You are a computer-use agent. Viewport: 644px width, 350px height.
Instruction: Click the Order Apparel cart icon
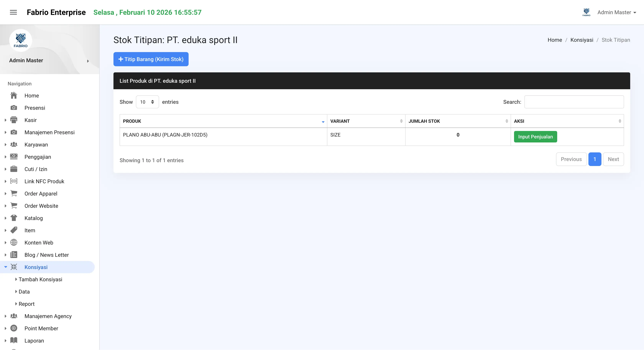tap(14, 193)
